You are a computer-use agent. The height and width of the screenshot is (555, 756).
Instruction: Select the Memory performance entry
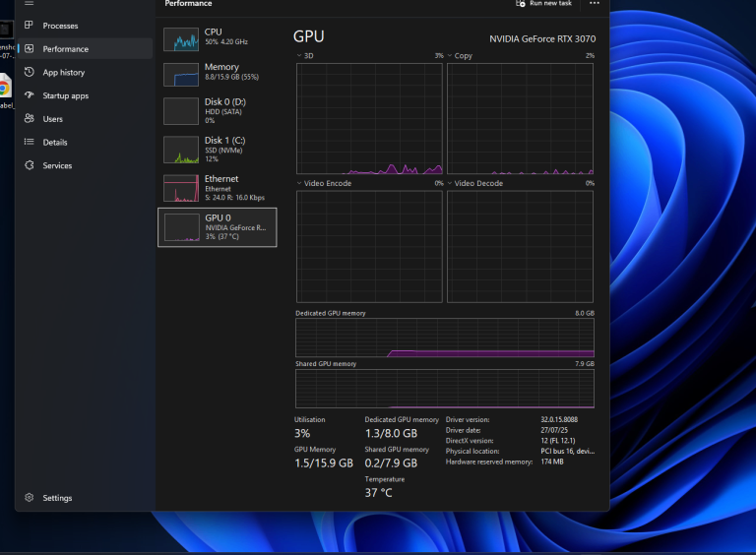219,72
